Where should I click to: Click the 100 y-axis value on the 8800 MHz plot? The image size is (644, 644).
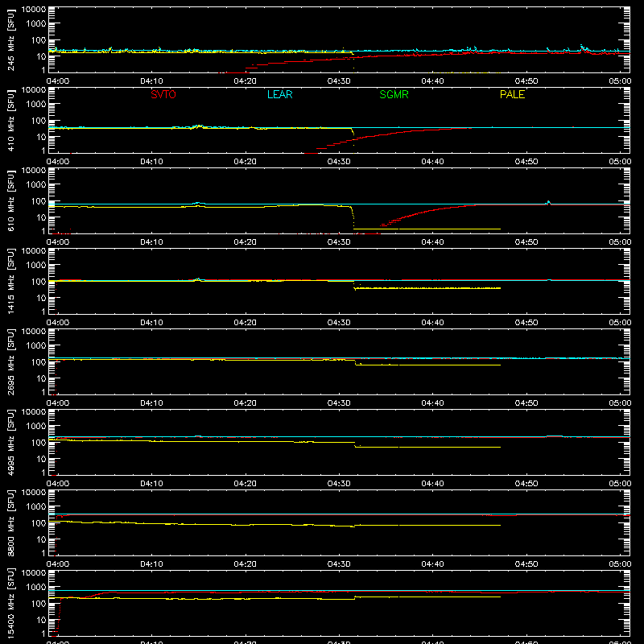pos(39,523)
